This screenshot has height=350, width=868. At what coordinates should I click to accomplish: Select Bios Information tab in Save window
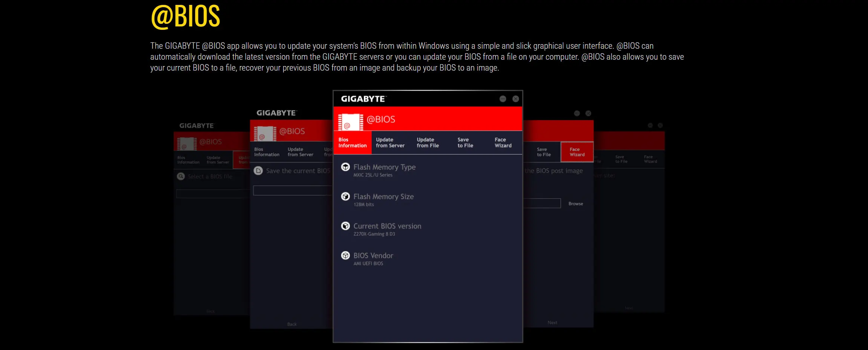click(267, 152)
